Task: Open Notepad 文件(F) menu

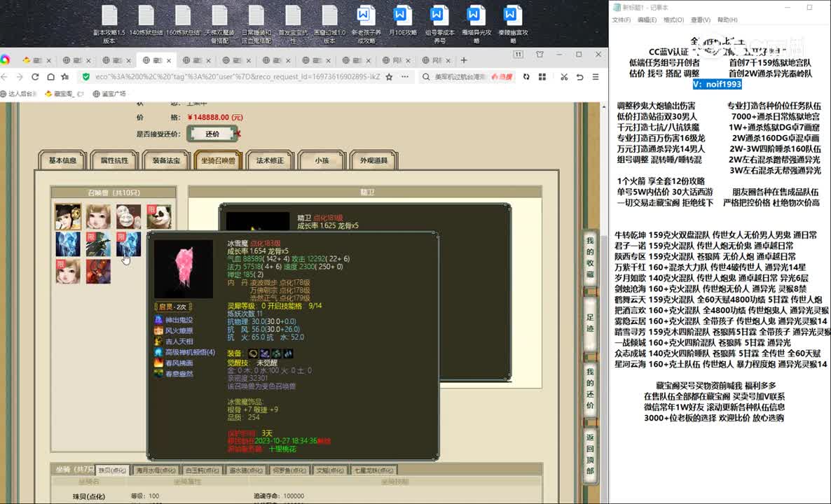Action: point(621,20)
